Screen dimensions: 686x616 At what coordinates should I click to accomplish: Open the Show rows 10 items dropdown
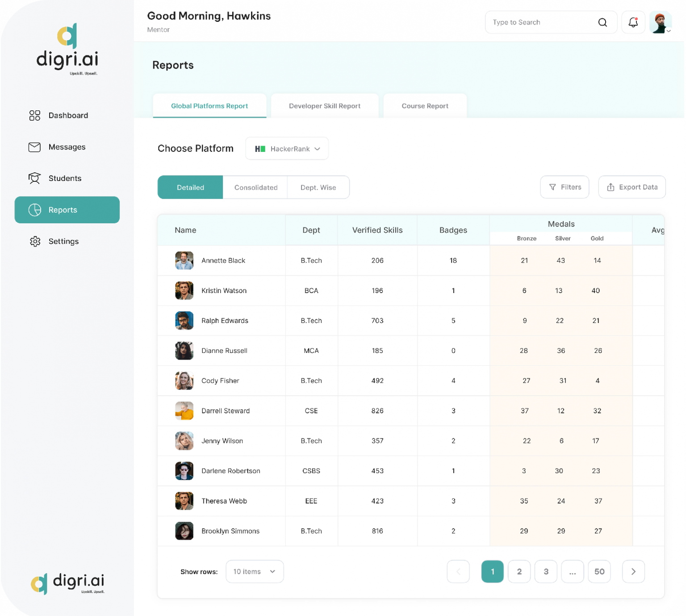pos(255,572)
